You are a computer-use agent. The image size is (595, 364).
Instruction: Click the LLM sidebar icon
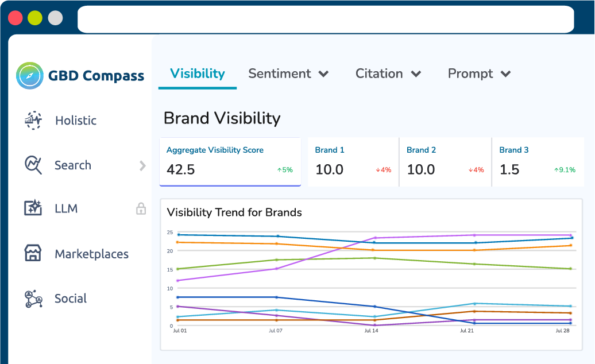coord(33,208)
